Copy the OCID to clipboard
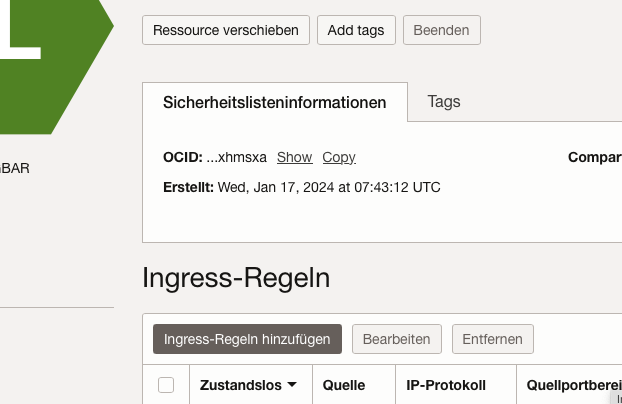Image resolution: width=622 pixels, height=404 pixels. [x=339, y=157]
